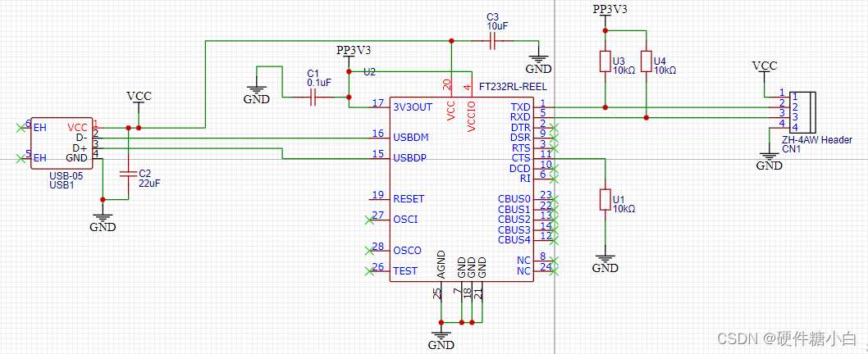Select the 10kΩ value under U4
Viewport: 868px width, 354px height.
point(665,70)
